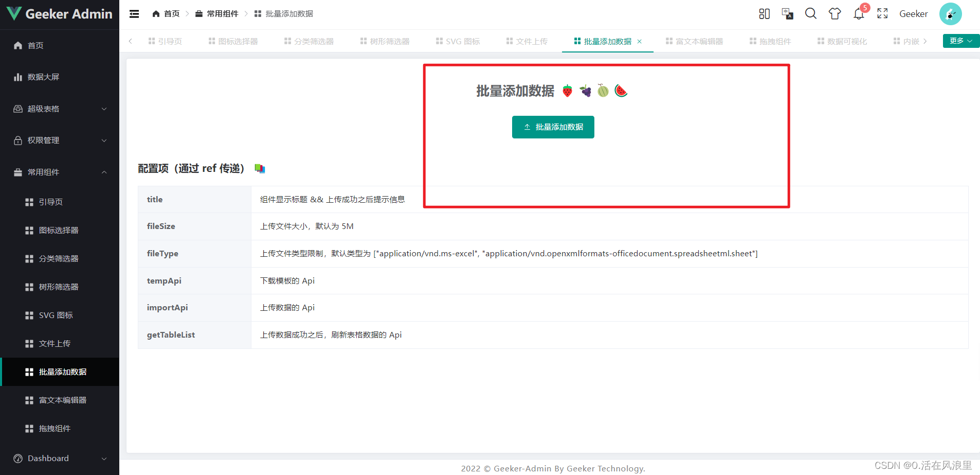The width and height of the screenshot is (980, 475).
Task: Open the 更多 dropdown button
Action: pos(959,41)
